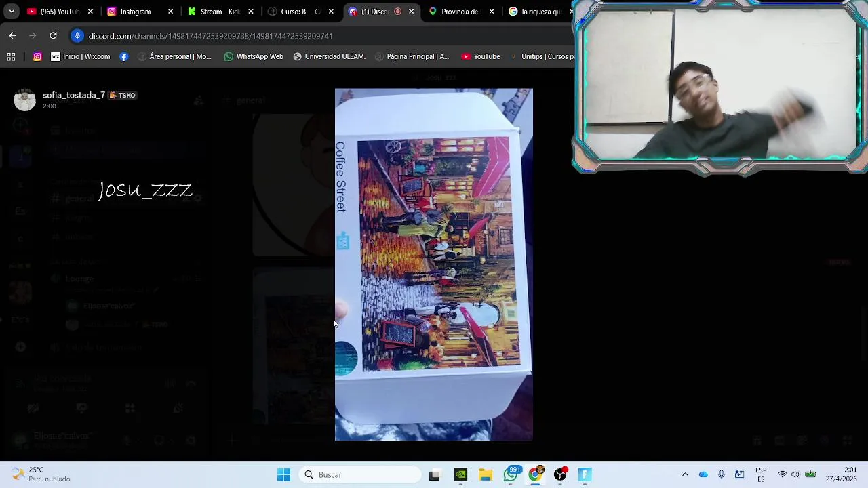Click the browser forward arrow
Image resolution: width=868 pixels, height=488 pixels.
33,35
